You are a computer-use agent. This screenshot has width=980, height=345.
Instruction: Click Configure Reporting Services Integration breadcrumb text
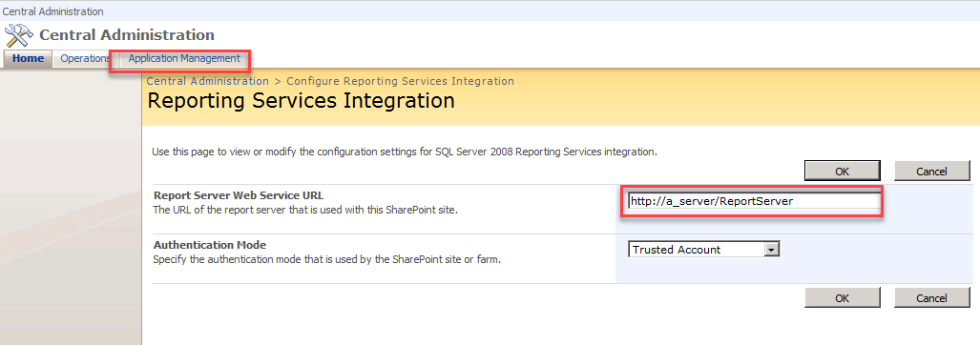400,81
